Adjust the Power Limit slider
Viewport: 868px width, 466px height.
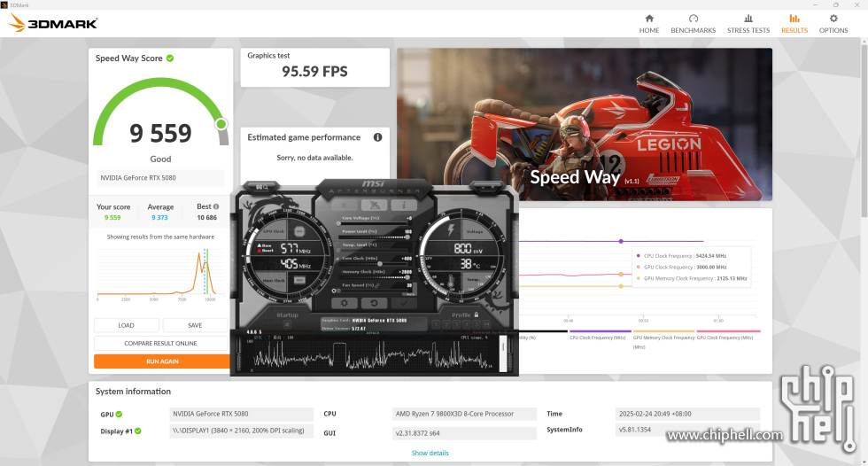pos(374,237)
